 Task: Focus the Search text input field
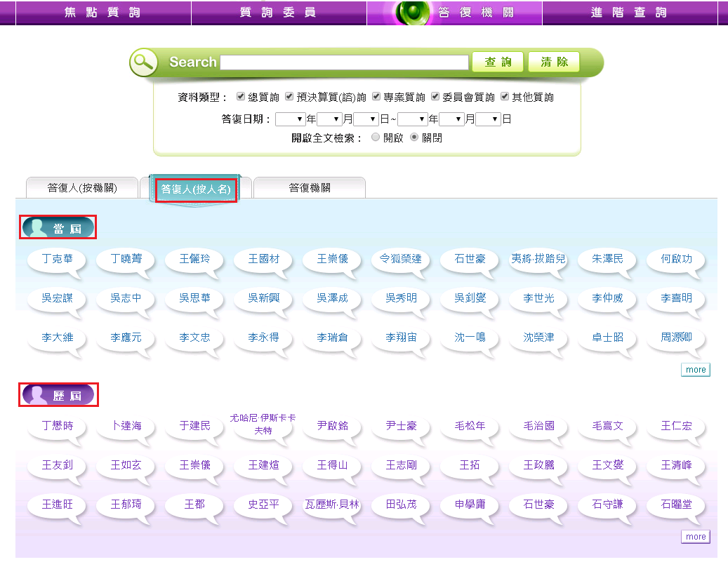pyautogui.click(x=344, y=62)
